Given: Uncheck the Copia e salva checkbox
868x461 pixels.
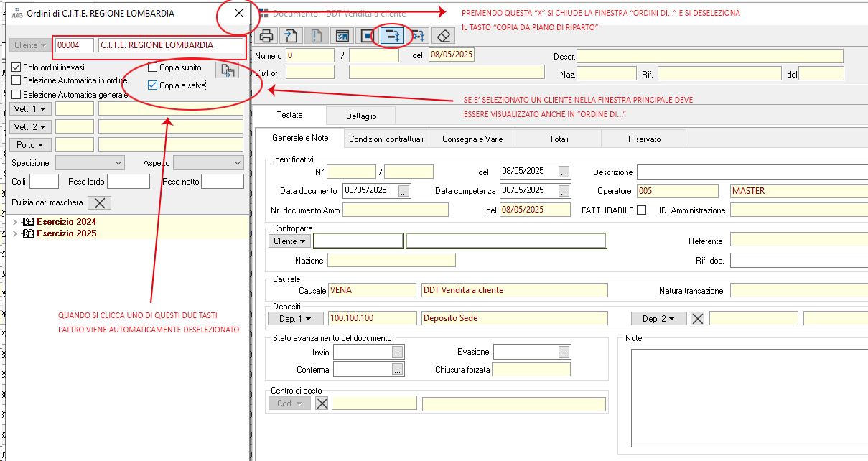Looking at the screenshot, I should tap(152, 85).
